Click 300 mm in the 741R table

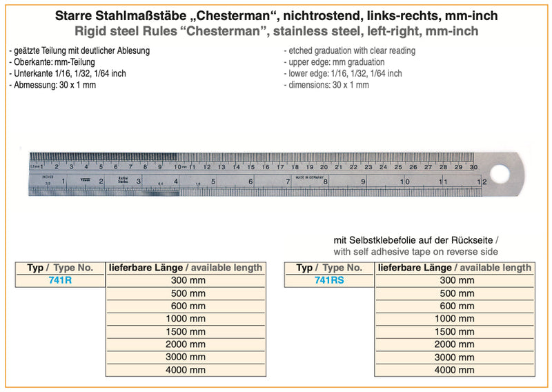pyautogui.click(x=186, y=280)
